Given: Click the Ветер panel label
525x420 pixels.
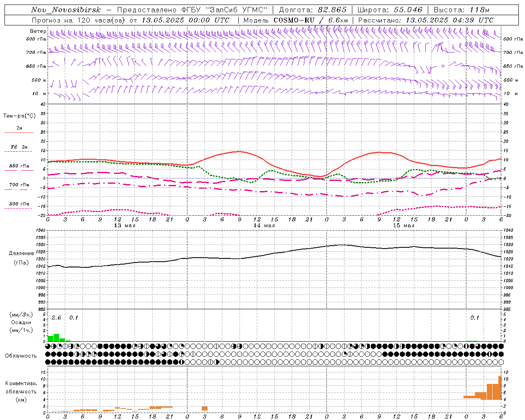Looking at the screenshot, I should pyautogui.click(x=38, y=31).
